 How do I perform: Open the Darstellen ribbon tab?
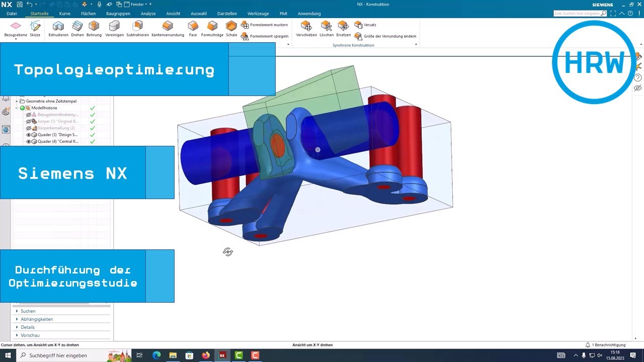[227, 14]
